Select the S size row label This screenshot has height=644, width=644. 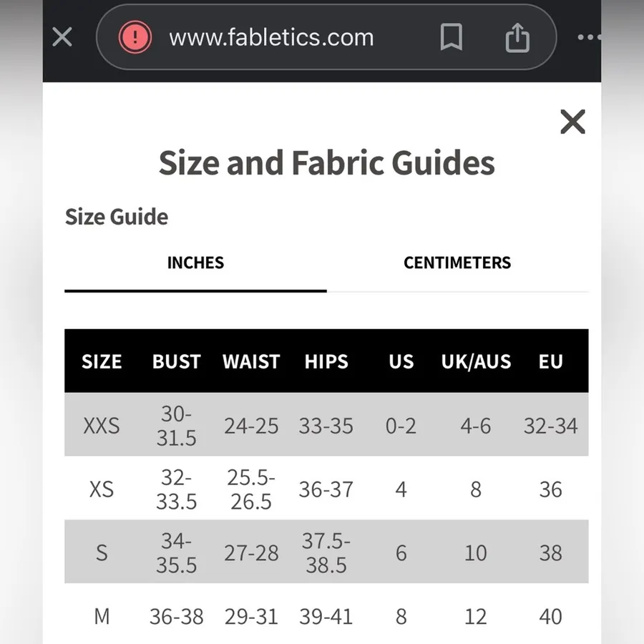(102, 553)
